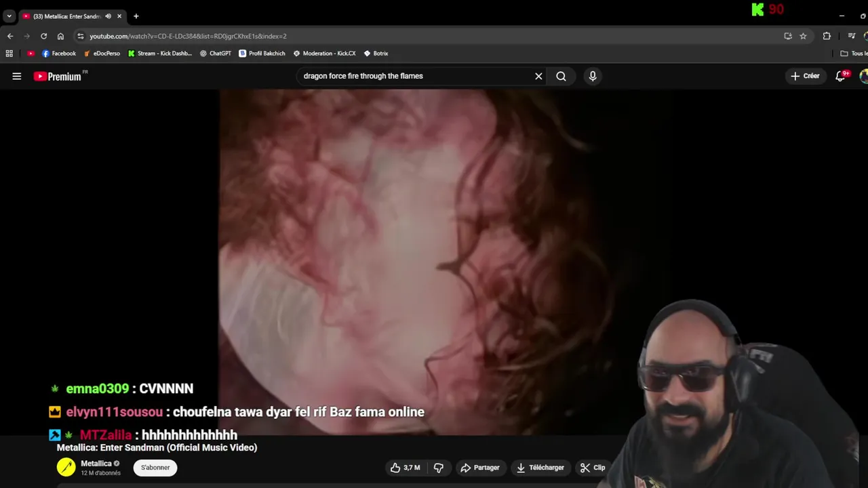Click the video title Metallica: Enter Sandman
Image resolution: width=868 pixels, height=488 pixels.
157,447
